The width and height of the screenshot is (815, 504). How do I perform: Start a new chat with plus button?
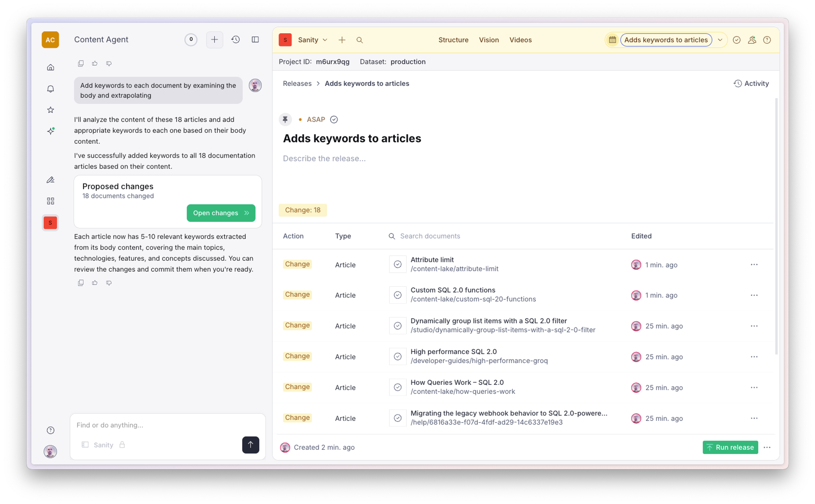coord(214,40)
